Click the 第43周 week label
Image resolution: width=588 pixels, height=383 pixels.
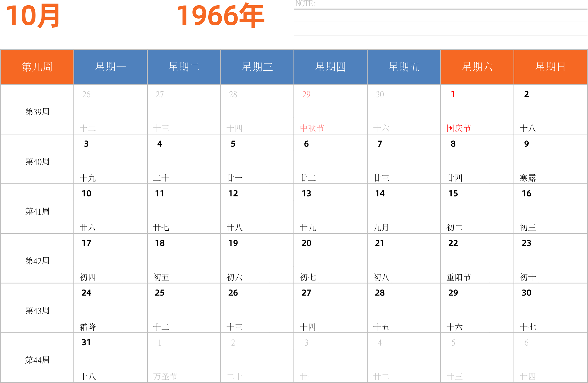click(x=37, y=311)
